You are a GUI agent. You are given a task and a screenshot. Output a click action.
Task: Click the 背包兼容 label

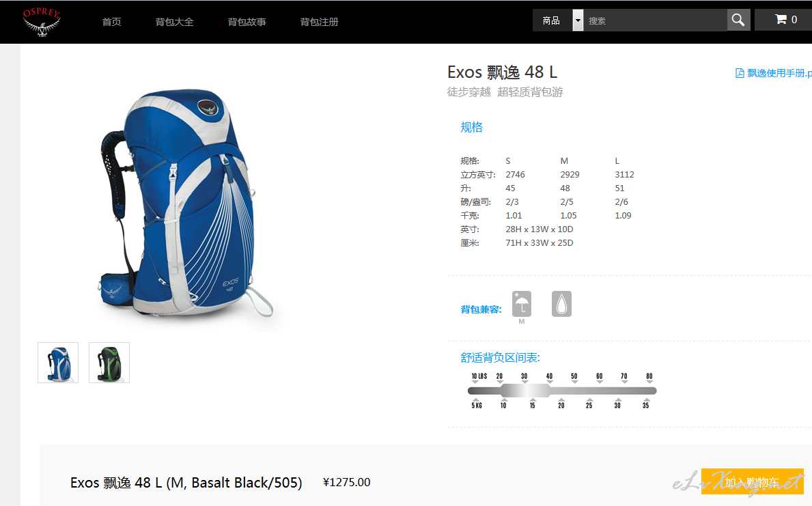(481, 310)
